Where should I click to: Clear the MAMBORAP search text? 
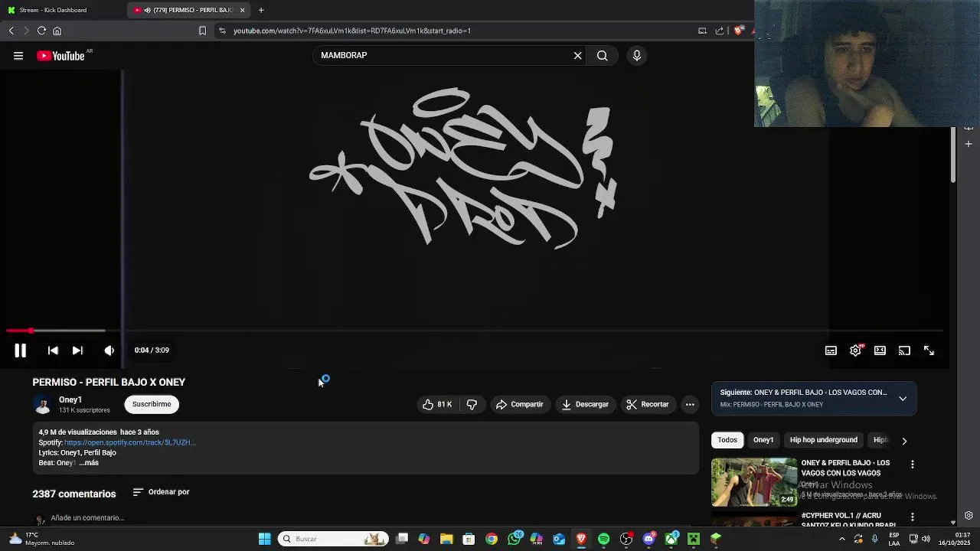click(577, 55)
